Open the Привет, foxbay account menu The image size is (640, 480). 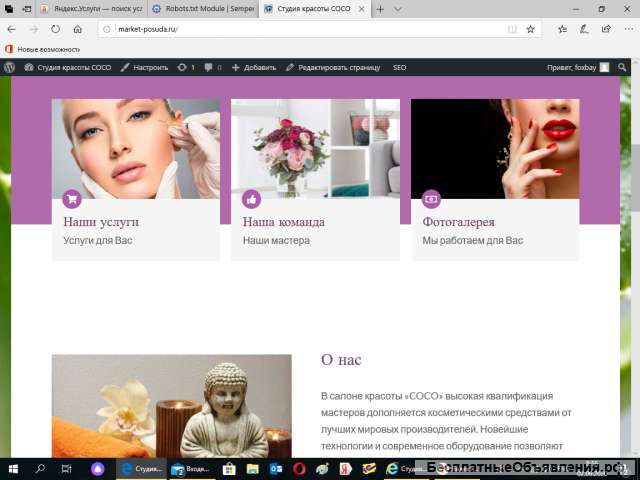click(x=578, y=67)
